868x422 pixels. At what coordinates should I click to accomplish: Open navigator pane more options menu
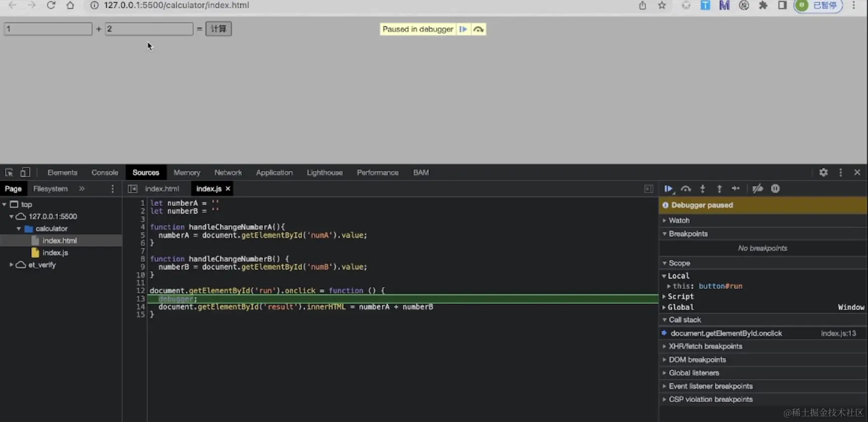[x=113, y=189]
